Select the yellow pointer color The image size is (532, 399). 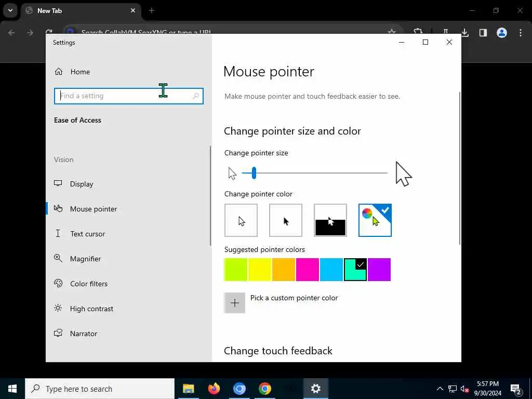tap(260, 270)
